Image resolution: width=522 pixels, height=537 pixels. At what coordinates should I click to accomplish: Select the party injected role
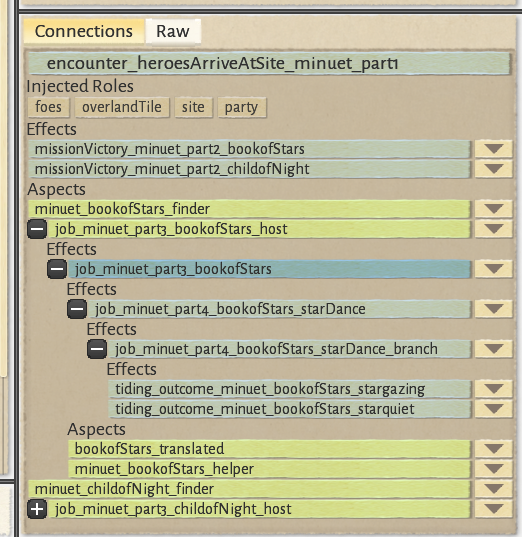tap(241, 107)
